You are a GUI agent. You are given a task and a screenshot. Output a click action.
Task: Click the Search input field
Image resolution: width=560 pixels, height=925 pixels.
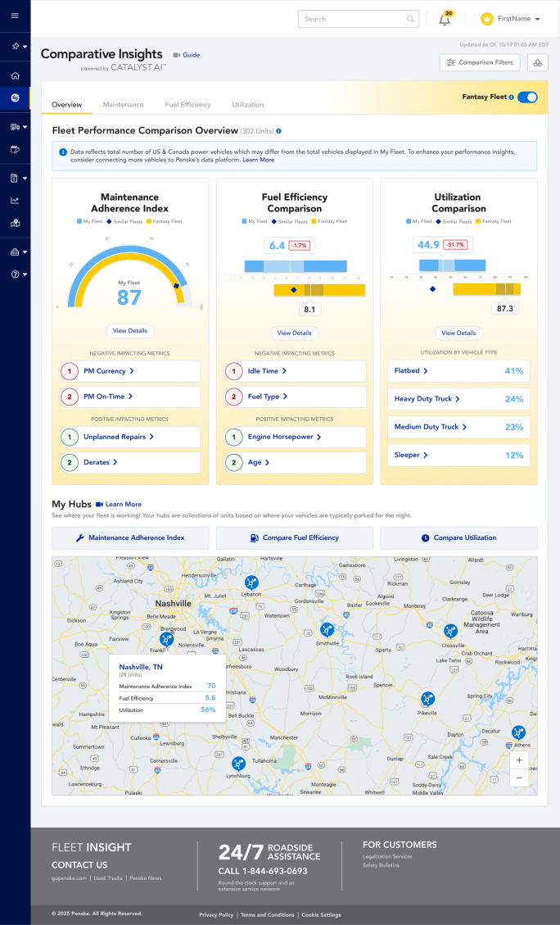[x=352, y=19]
